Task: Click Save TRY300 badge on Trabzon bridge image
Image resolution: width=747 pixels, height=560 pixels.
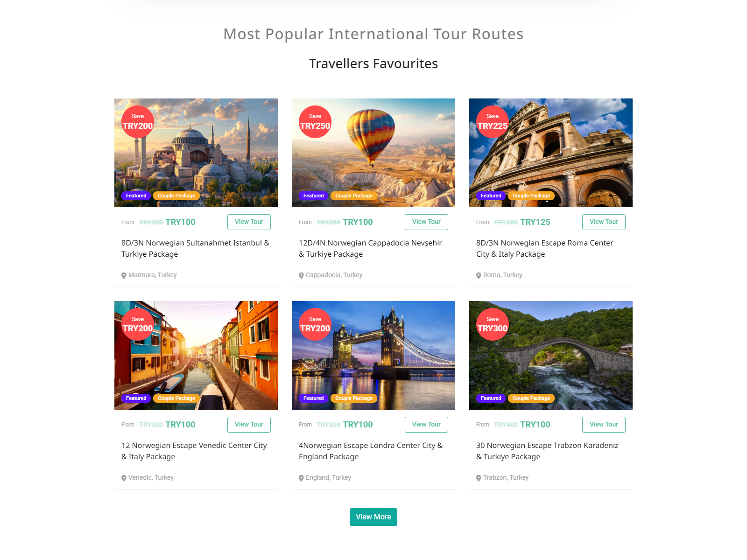Action: (493, 324)
